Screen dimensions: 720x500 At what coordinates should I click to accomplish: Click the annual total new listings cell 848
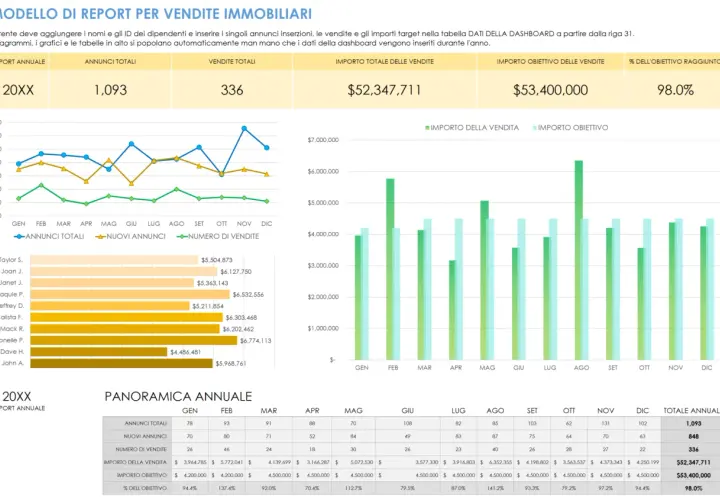693,436
